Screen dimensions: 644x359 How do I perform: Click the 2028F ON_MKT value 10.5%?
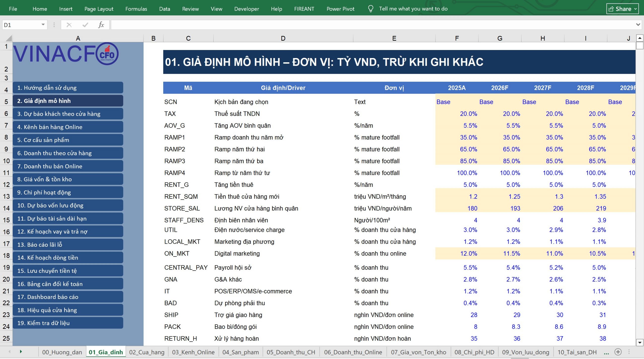(x=585, y=253)
